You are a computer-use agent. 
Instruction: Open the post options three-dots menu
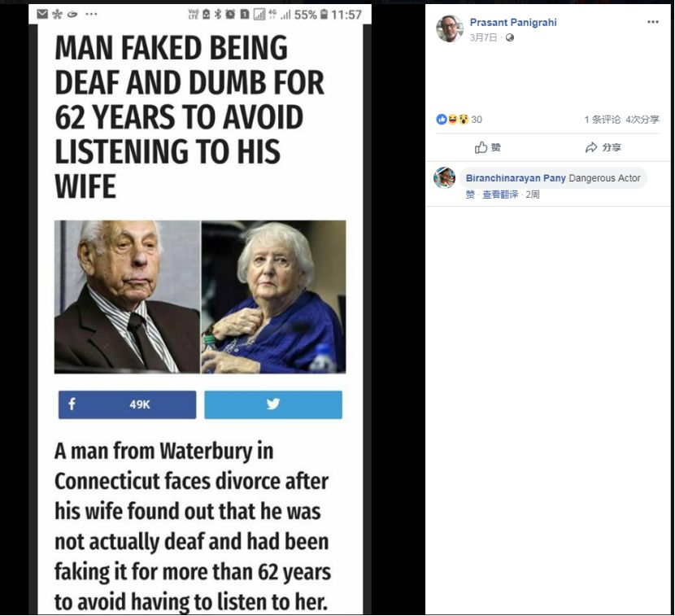pyautogui.click(x=652, y=22)
